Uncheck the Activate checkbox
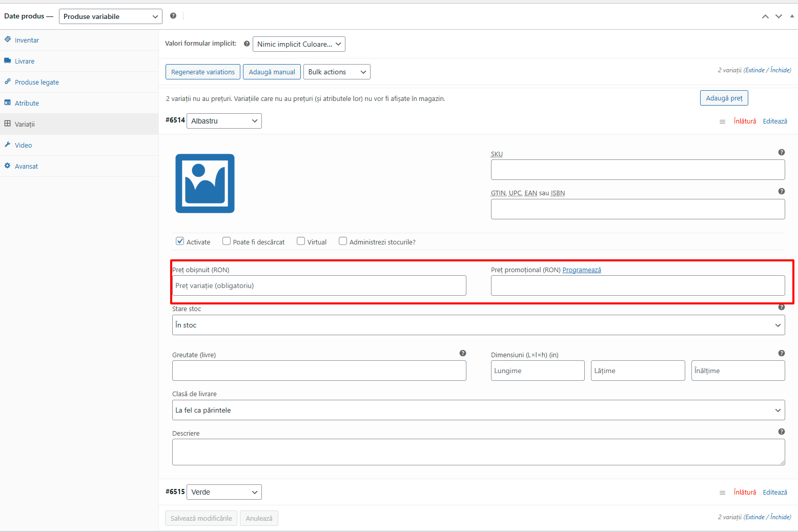This screenshot has height=532, width=798. pyautogui.click(x=180, y=241)
